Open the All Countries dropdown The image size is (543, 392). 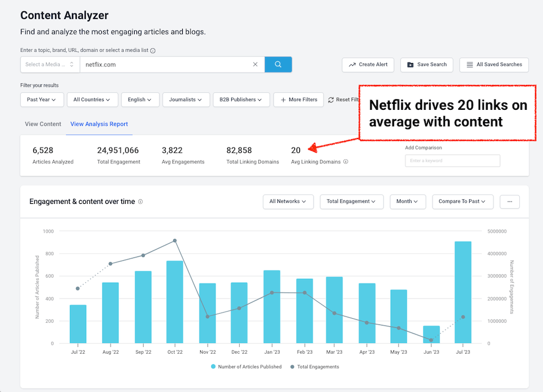(92, 100)
